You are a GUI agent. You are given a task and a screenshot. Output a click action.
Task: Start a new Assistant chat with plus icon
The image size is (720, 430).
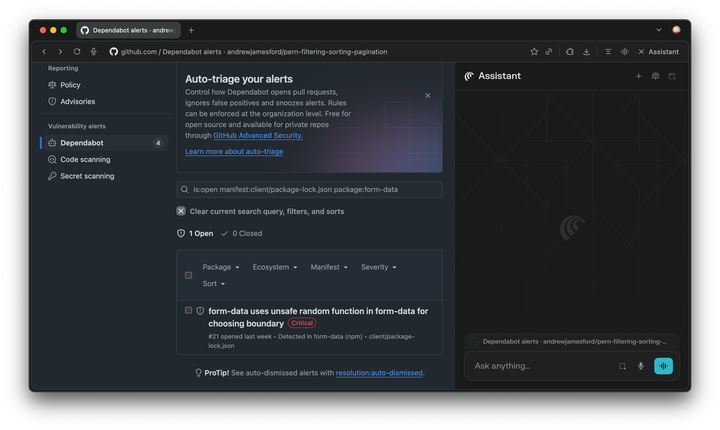[x=638, y=76]
